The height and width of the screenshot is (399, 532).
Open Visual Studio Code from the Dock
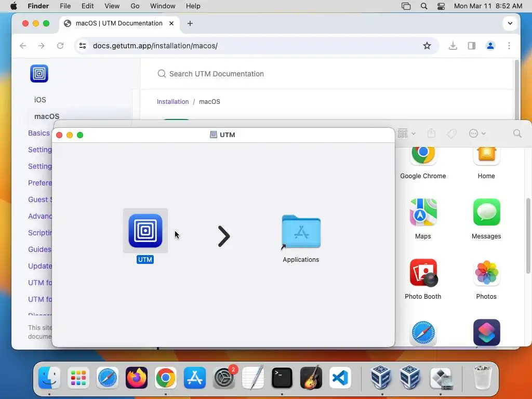[340, 378]
